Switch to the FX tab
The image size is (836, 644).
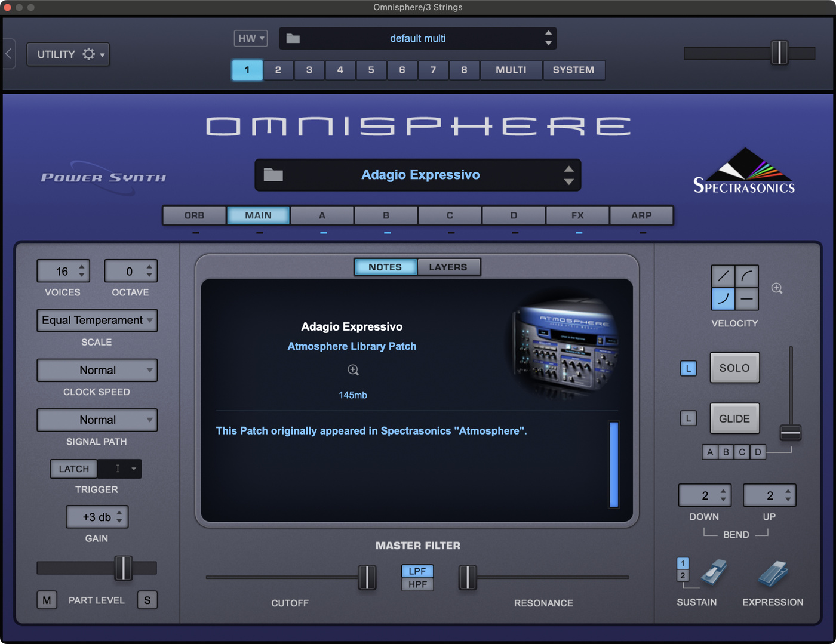tap(577, 215)
